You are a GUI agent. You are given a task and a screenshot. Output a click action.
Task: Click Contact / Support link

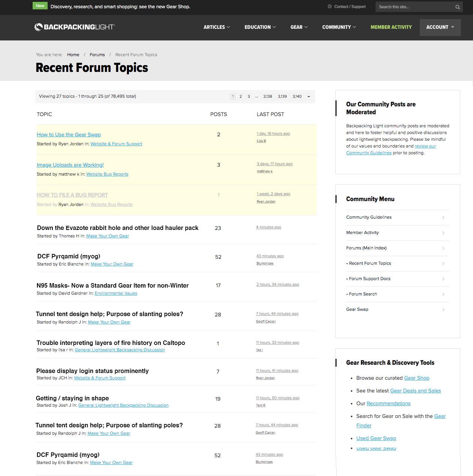pyautogui.click(x=350, y=6)
